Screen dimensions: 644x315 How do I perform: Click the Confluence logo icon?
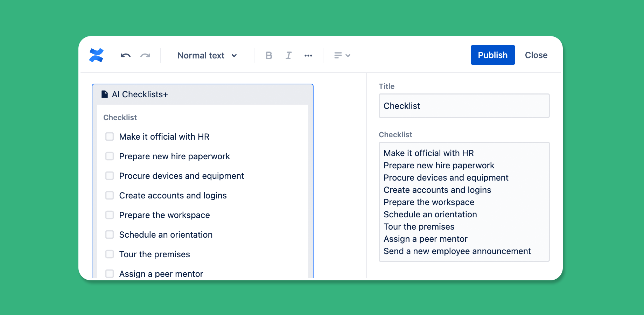click(x=96, y=55)
